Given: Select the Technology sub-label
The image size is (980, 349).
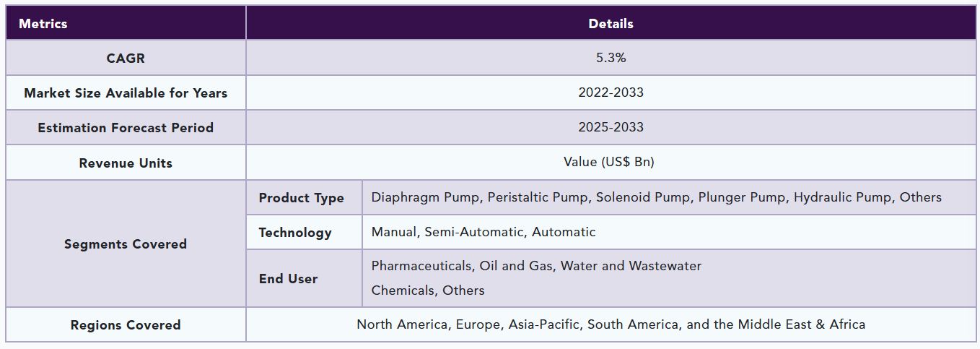Looking at the screenshot, I should [295, 233].
